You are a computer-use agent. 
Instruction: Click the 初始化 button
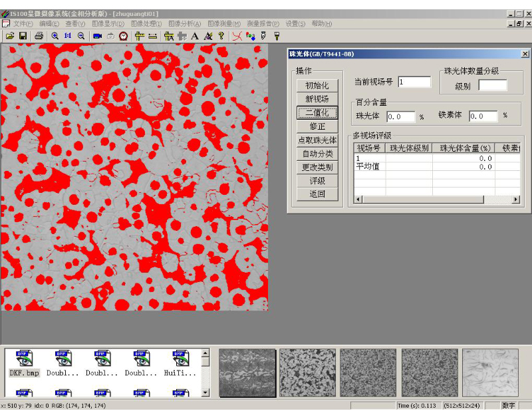tap(317, 86)
